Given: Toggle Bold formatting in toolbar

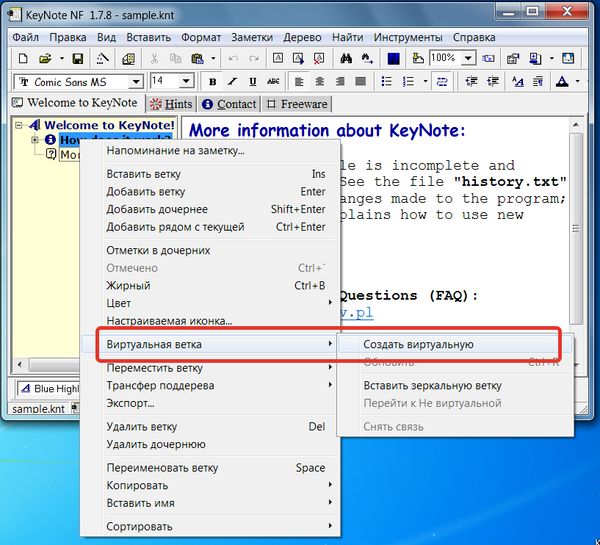Looking at the screenshot, I should point(212,81).
